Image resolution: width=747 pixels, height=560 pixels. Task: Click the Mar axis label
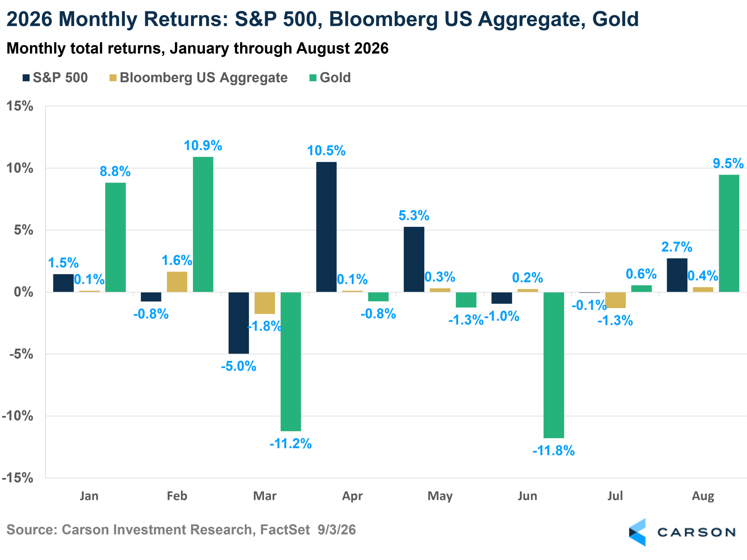265,496
